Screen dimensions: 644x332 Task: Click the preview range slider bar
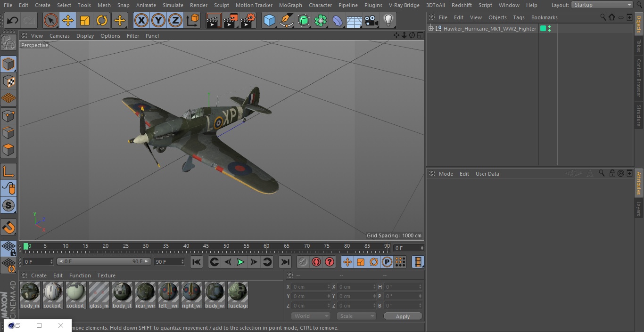(x=104, y=261)
